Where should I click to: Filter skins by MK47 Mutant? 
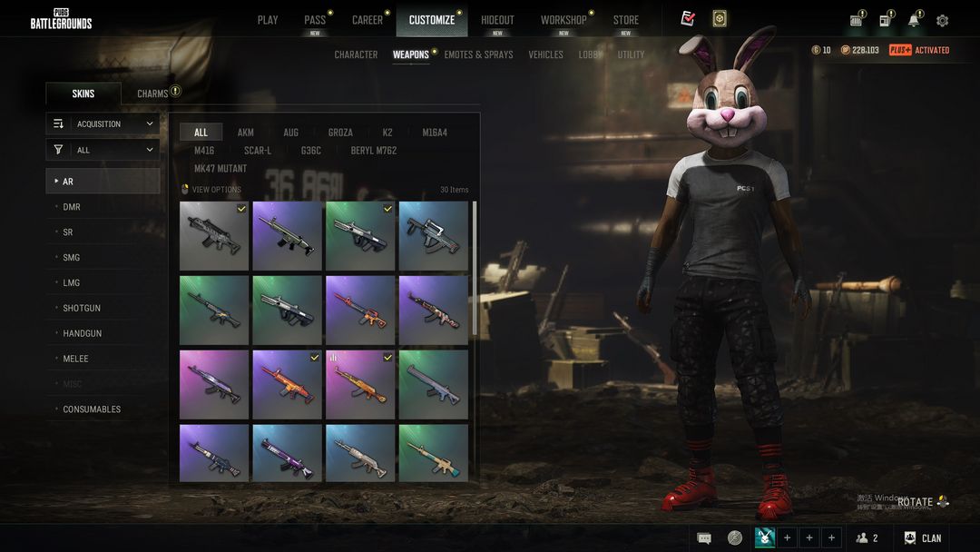click(220, 169)
